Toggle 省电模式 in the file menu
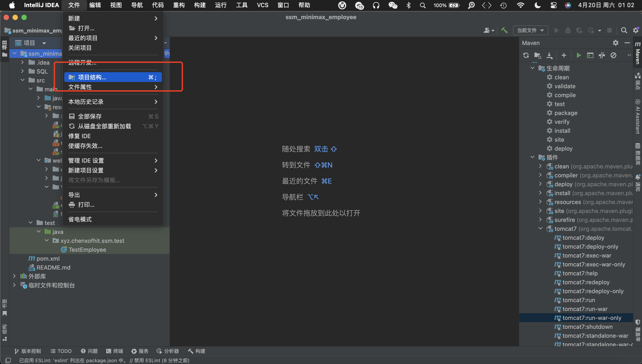The width and height of the screenshot is (642, 364). [x=80, y=219]
